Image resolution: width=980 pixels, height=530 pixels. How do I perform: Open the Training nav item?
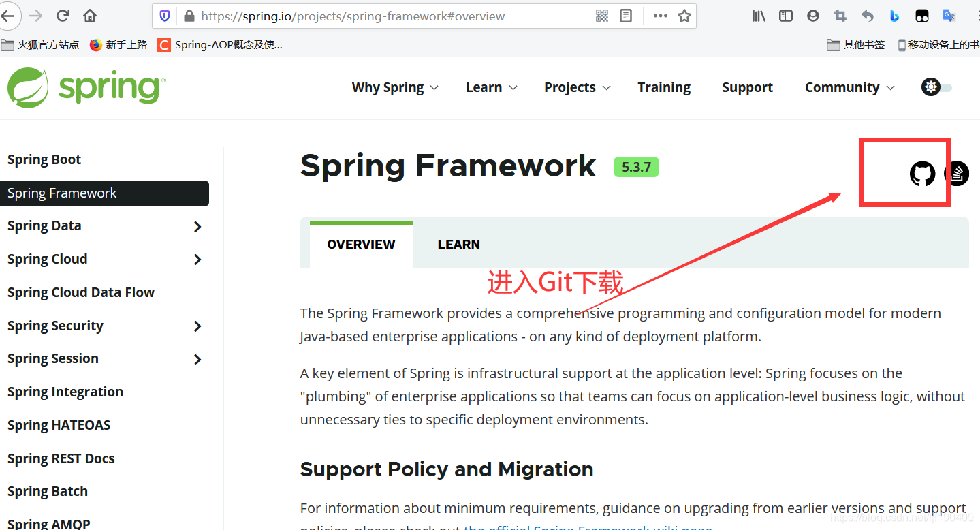664,87
